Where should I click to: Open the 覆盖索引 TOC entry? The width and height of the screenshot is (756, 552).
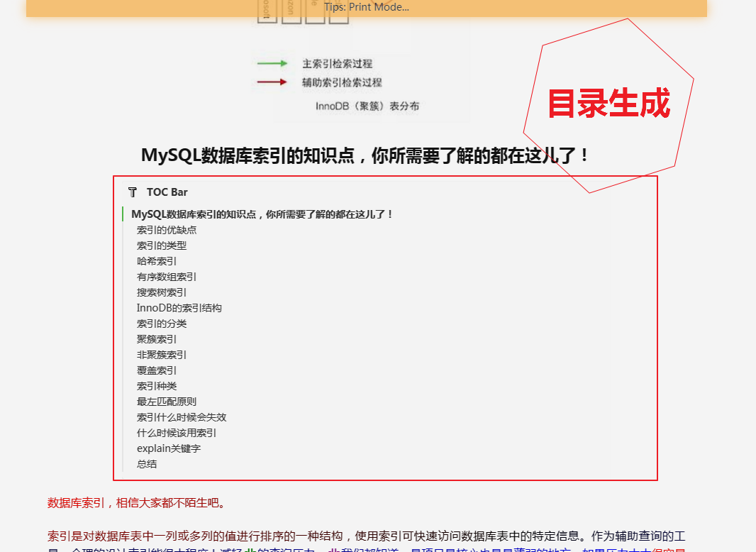point(156,370)
